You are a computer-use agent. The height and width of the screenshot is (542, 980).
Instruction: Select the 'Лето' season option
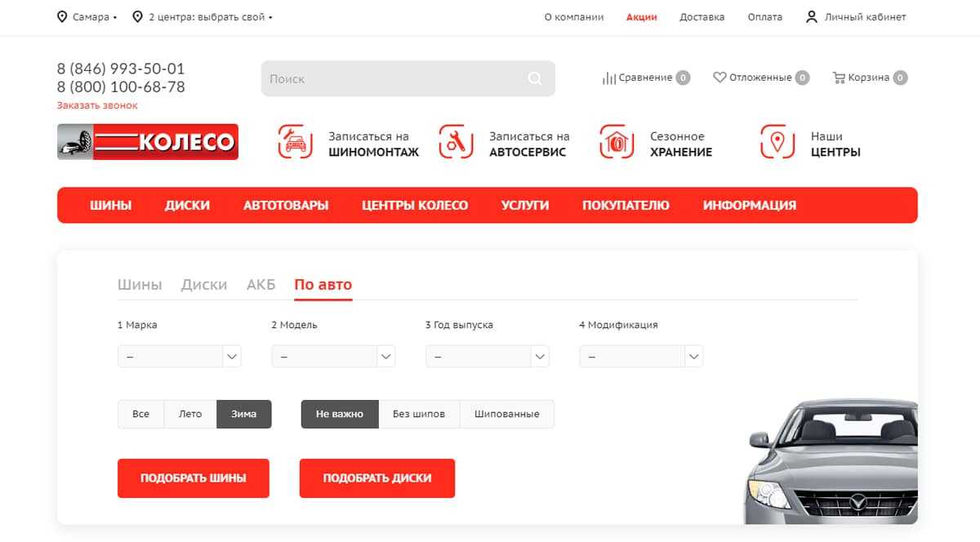pyautogui.click(x=190, y=414)
